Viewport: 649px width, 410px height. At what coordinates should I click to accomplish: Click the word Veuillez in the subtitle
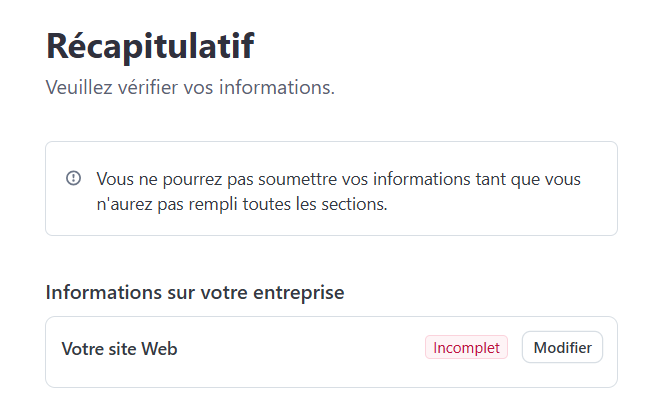pyautogui.click(x=80, y=88)
